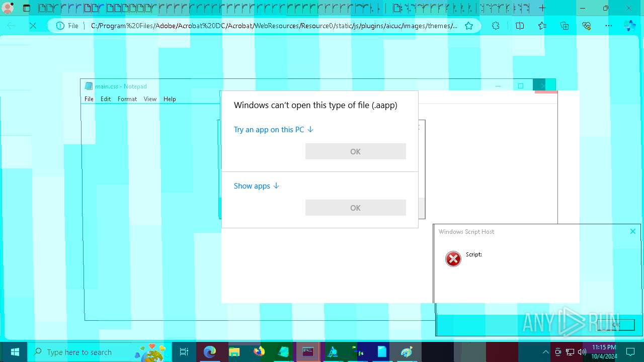
Task: Open a new Edge tab plus
Action: click(x=542, y=8)
